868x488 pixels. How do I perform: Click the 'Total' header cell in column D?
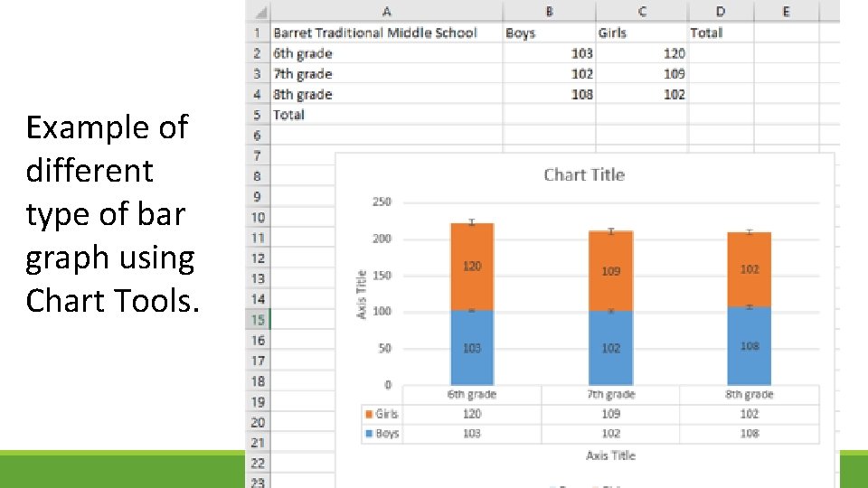click(721, 33)
